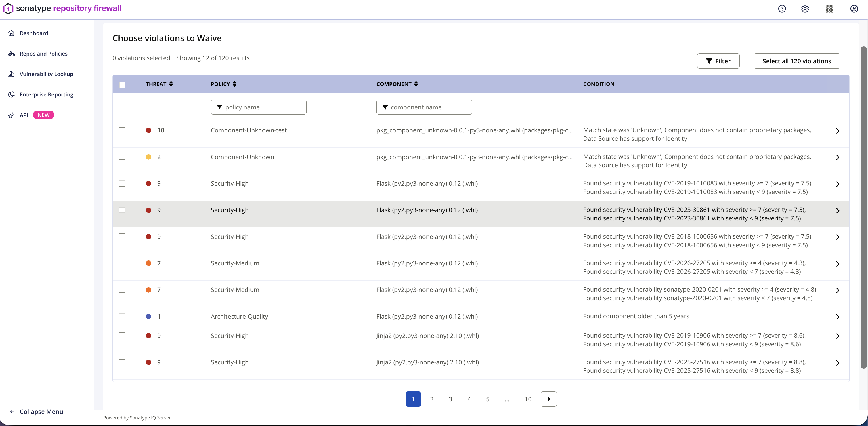Go to results page 4
The height and width of the screenshot is (426, 868).
point(469,399)
